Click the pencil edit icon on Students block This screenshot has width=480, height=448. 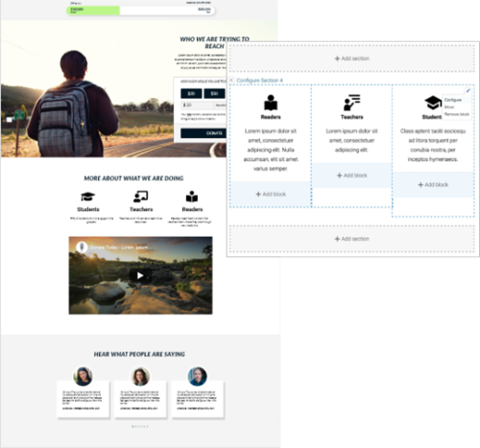tap(468, 90)
